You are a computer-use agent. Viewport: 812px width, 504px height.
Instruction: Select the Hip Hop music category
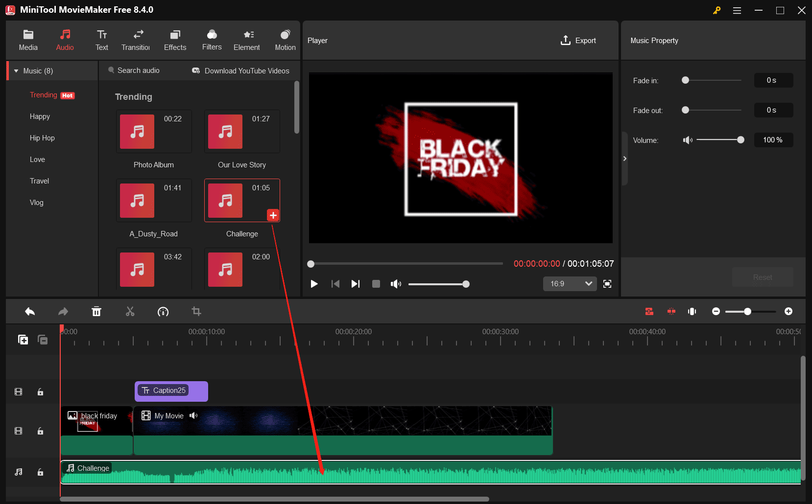pos(42,137)
